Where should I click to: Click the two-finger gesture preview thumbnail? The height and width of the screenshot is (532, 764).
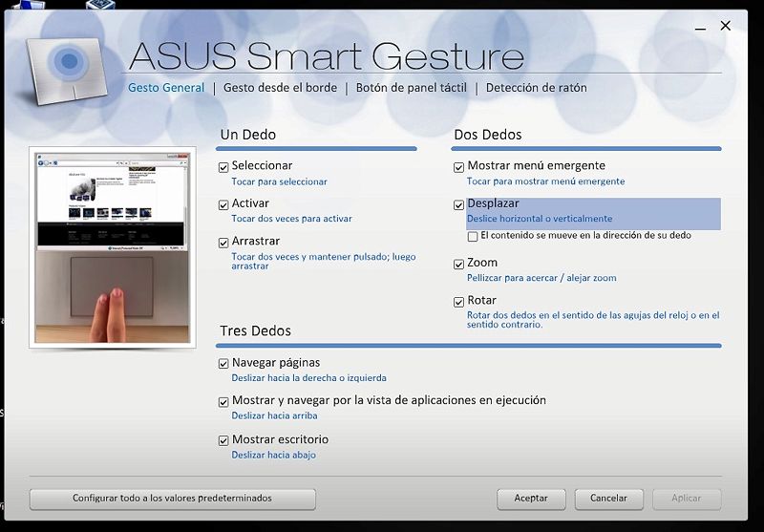click(x=113, y=247)
